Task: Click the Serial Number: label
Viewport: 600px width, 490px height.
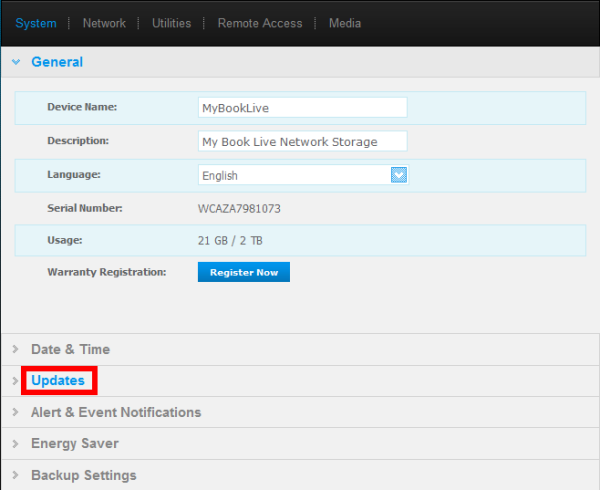Action: pos(85,208)
